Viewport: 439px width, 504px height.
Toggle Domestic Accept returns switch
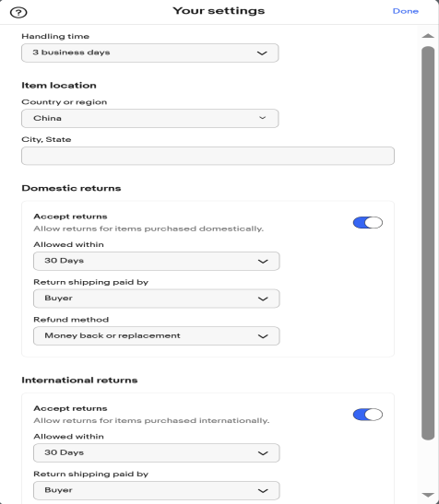368,222
